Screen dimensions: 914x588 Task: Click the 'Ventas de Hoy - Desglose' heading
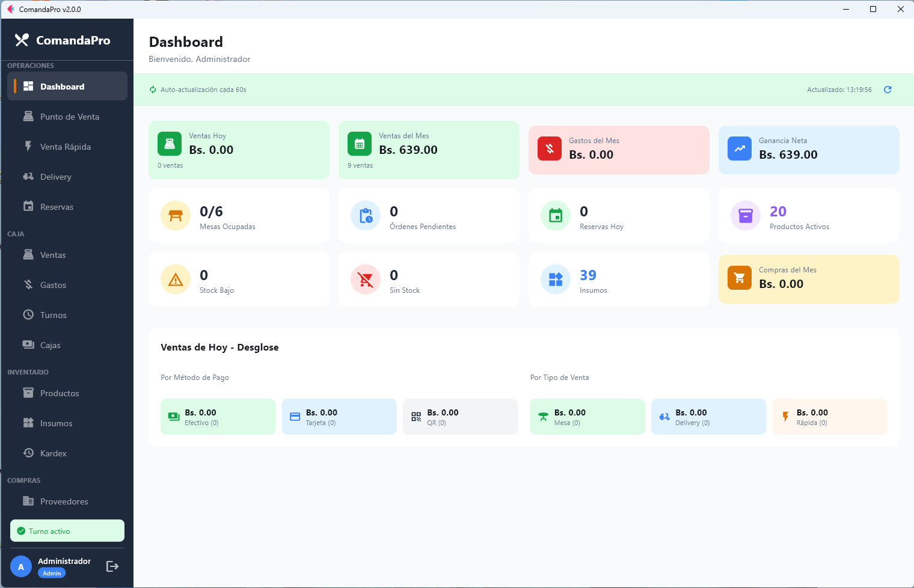219,348
